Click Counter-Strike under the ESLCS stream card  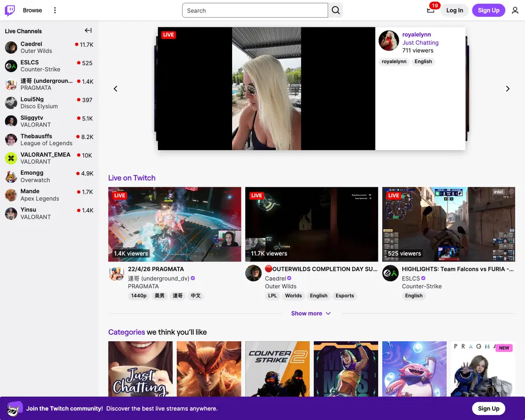point(422,286)
